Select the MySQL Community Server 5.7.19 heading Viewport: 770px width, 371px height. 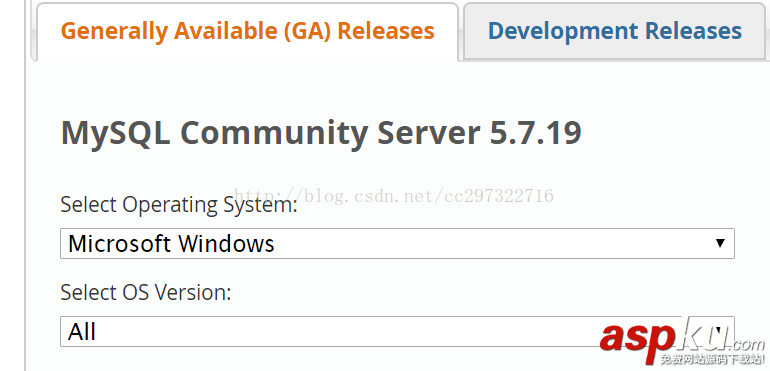(321, 133)
